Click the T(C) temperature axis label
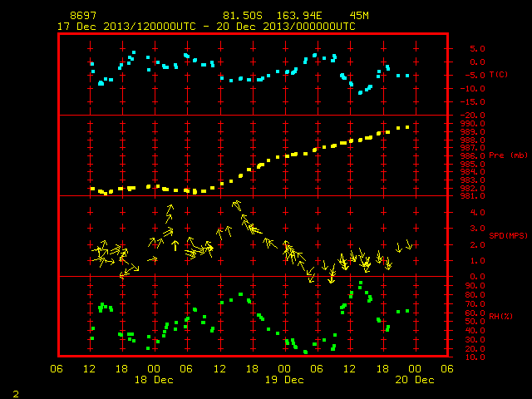The image size is (532, 399). [x=499, y=75]
